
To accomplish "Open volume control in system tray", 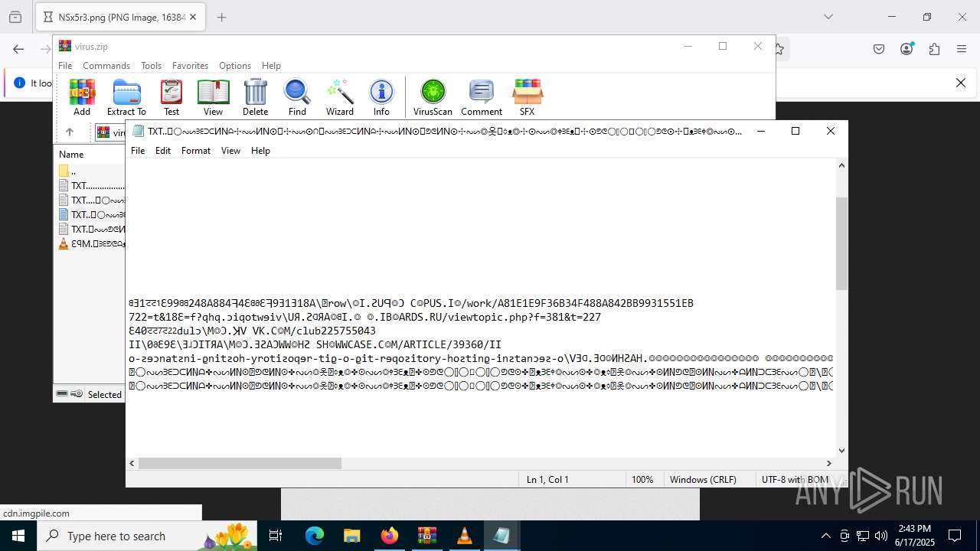I will [x=881, y=536].
